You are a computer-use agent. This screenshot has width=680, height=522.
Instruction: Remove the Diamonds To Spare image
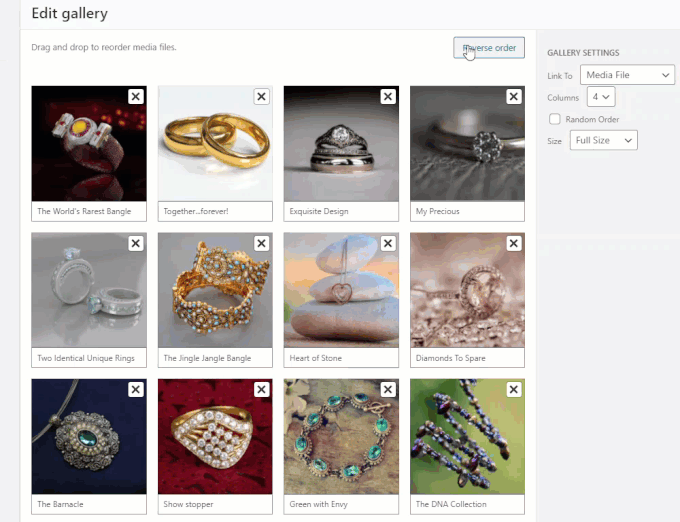(513, 243)
